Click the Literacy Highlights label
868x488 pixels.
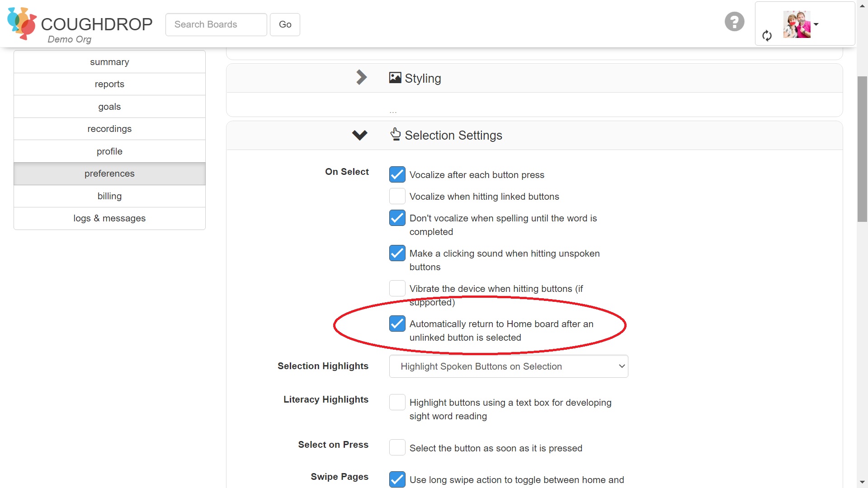pos(325,399)
